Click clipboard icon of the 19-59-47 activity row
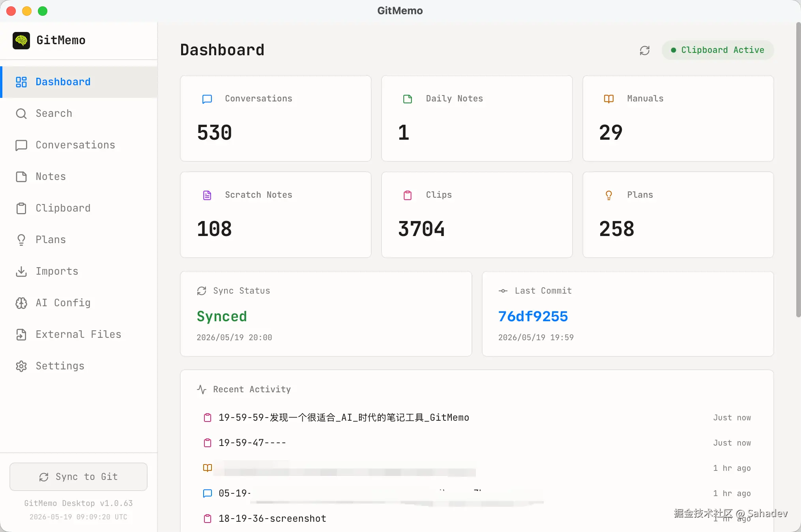 (x=208, y=443)
